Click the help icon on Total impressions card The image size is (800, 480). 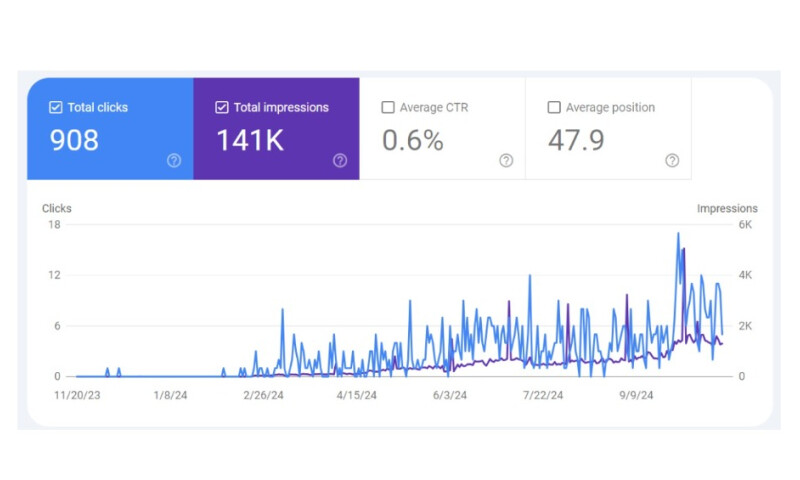click(340, 160)
